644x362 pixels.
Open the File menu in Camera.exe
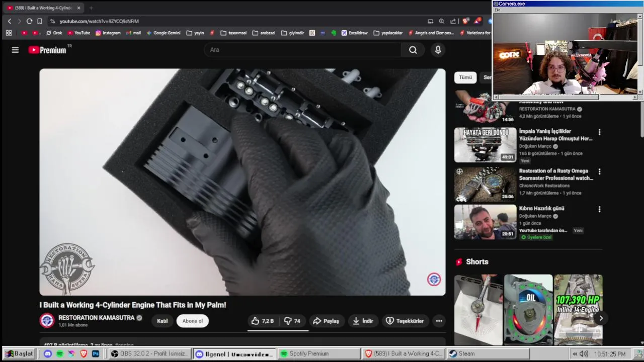pyautogui.click(x=498, y=10)
